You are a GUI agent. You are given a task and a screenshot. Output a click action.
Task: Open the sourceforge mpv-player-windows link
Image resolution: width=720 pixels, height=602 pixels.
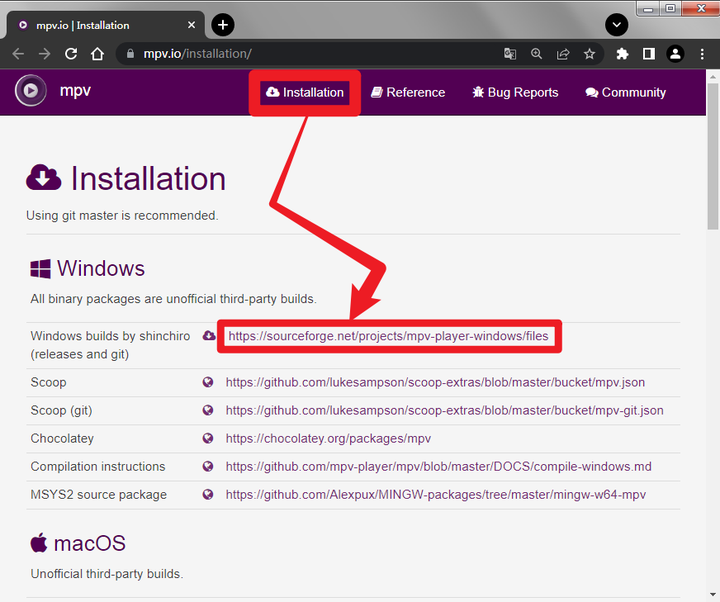point(388,336)
